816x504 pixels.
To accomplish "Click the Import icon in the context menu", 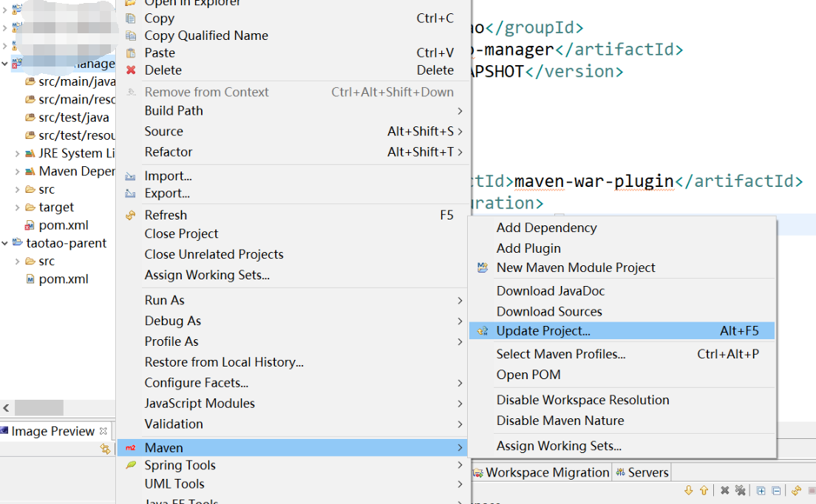I will pos(130,177).
